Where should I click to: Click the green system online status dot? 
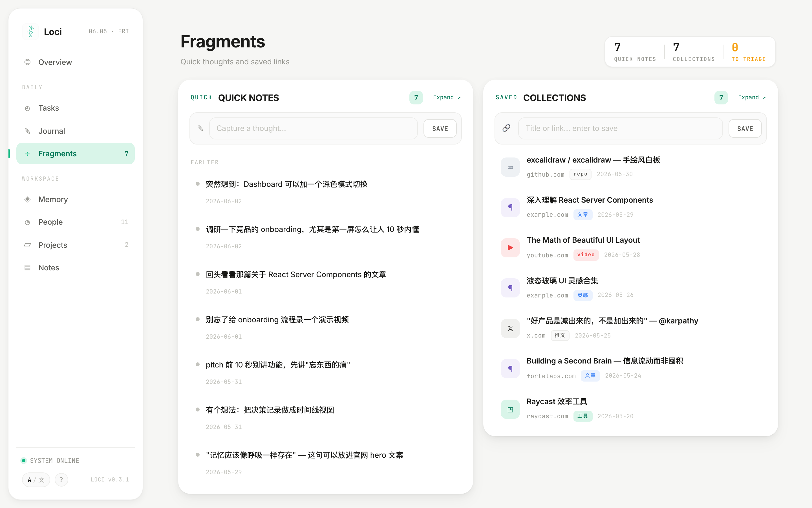point(23,461)
